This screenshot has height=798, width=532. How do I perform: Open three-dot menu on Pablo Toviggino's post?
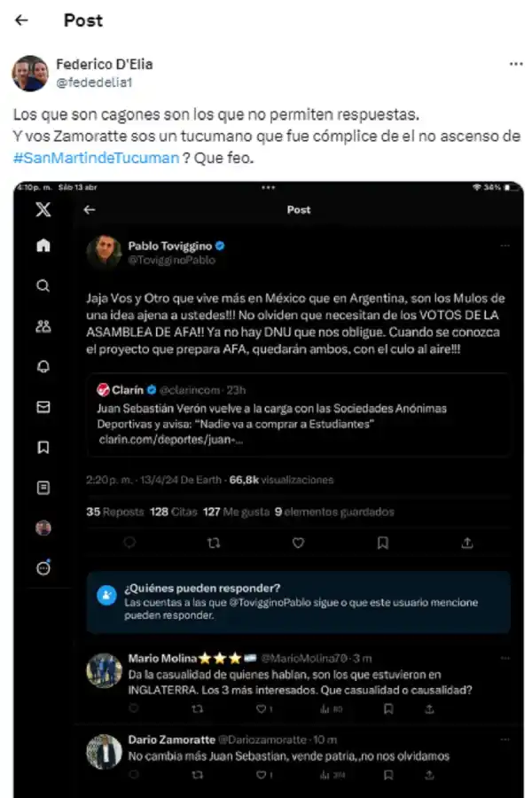tap(505, 246)
